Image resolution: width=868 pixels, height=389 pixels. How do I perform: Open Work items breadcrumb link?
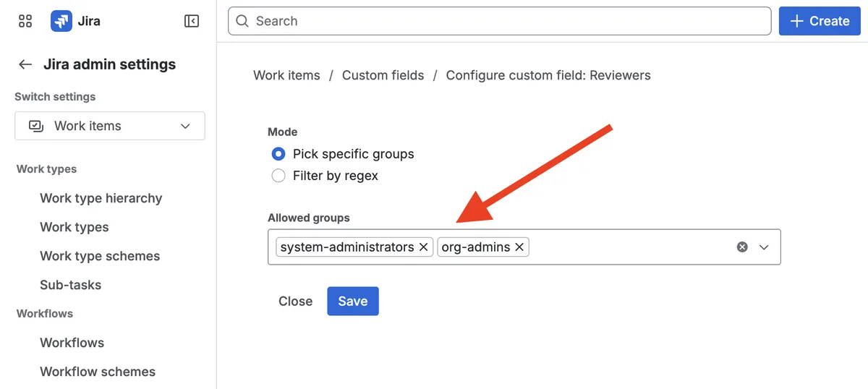286,75
